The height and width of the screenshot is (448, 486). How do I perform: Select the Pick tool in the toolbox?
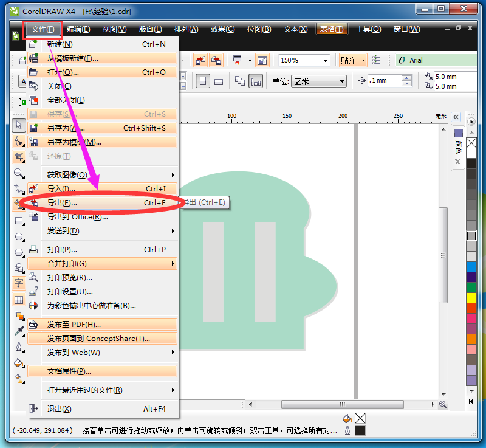pos(19,125)
